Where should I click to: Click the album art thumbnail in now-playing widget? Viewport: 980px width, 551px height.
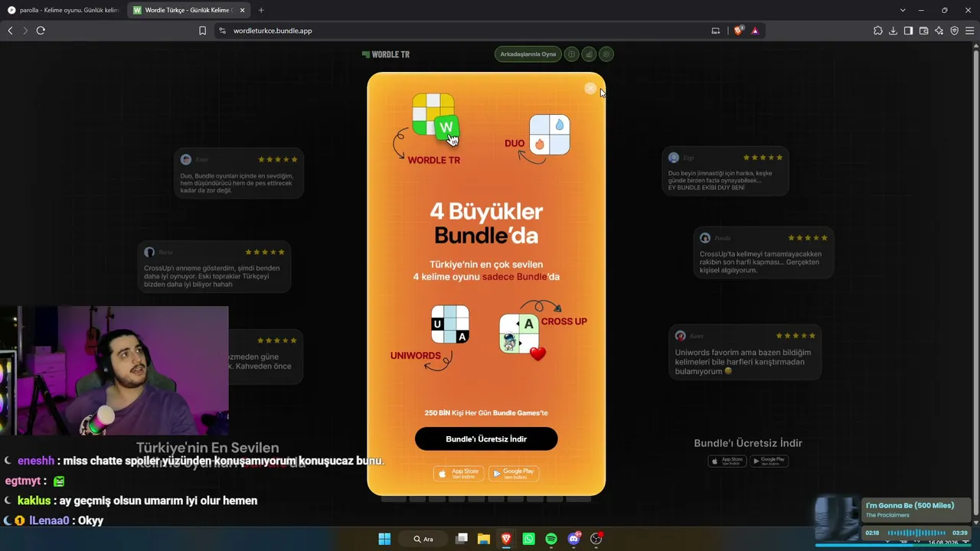coord(838,520)
